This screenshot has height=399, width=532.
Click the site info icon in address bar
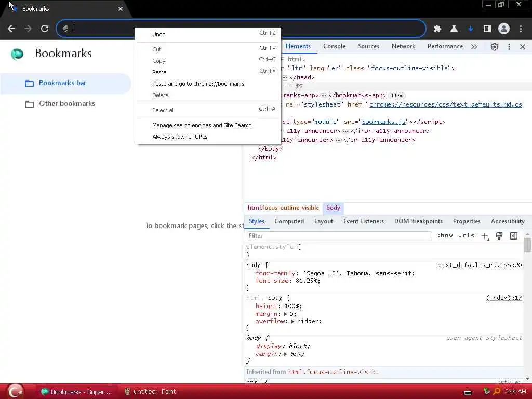[x=65, y=29]
